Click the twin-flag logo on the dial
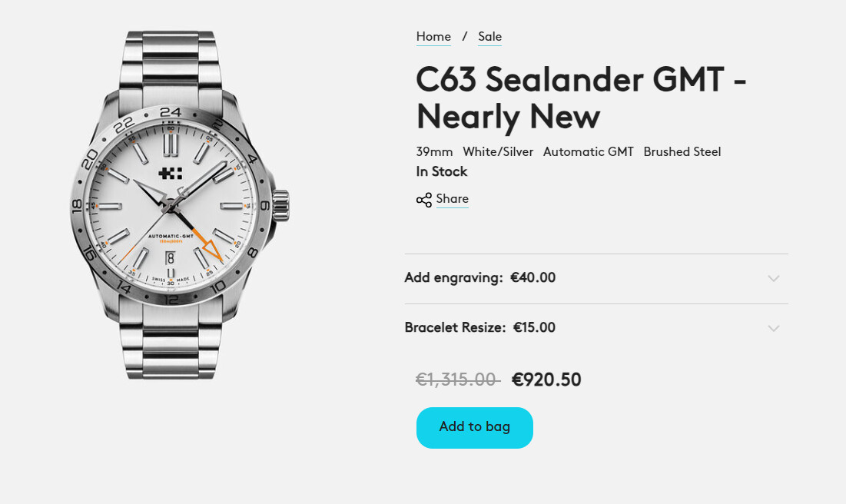 (171, 173)
